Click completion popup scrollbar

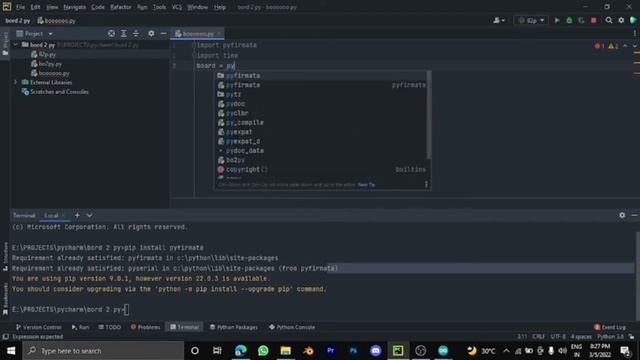429,115
